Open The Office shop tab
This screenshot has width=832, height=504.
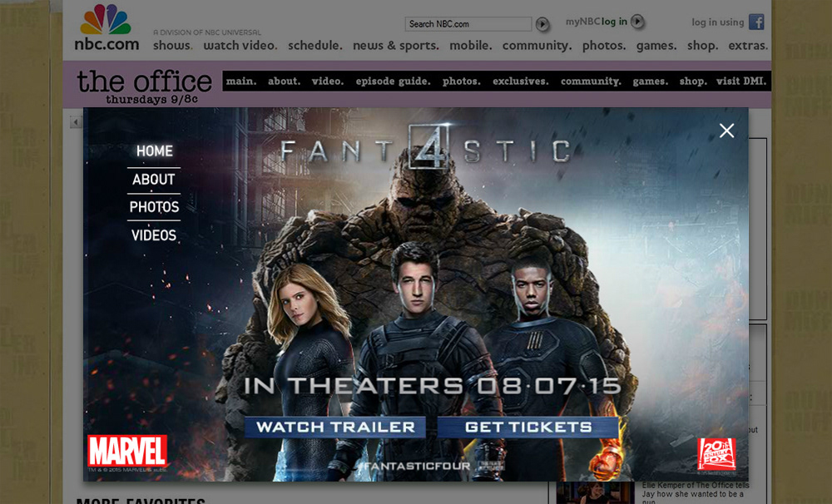(693, 82)
